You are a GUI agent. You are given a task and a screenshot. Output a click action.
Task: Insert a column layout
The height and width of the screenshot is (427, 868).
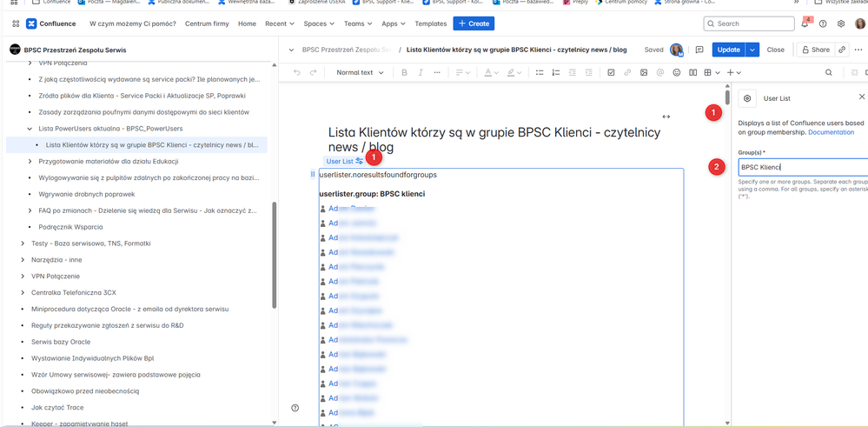point(692,72)
